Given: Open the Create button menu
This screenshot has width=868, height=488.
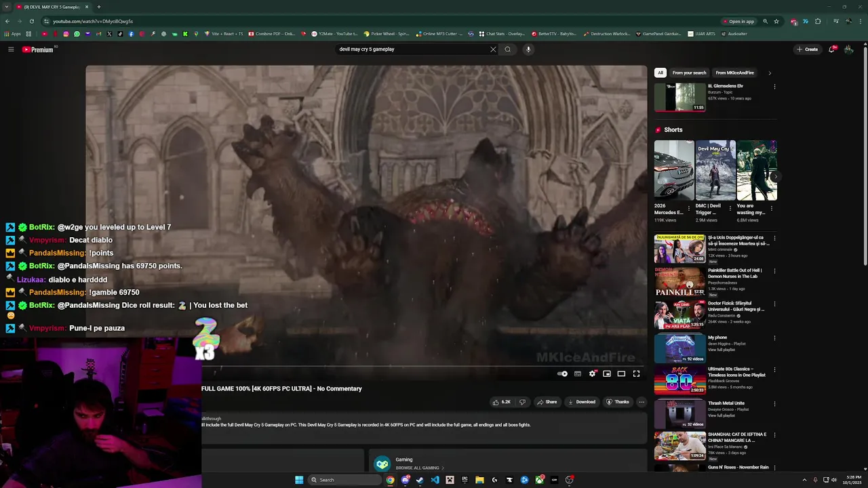Looking at the screenshot, I should point(807,49).
